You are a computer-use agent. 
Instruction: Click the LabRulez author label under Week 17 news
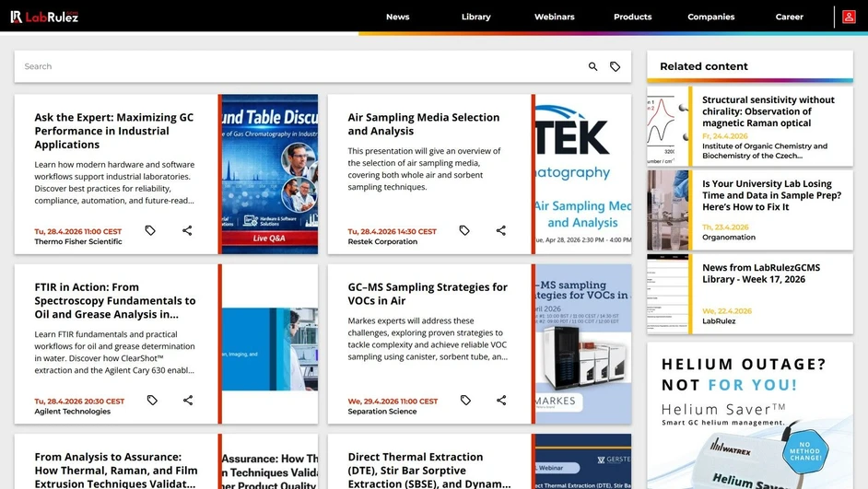click(x=719, y=320)
